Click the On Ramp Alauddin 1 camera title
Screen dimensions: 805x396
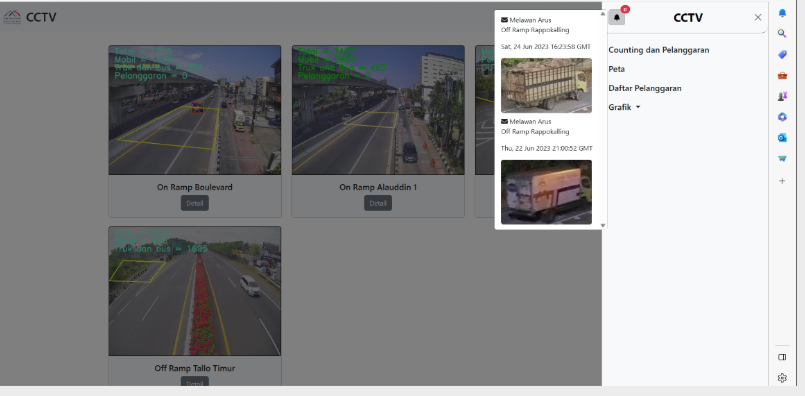(378, 187)
